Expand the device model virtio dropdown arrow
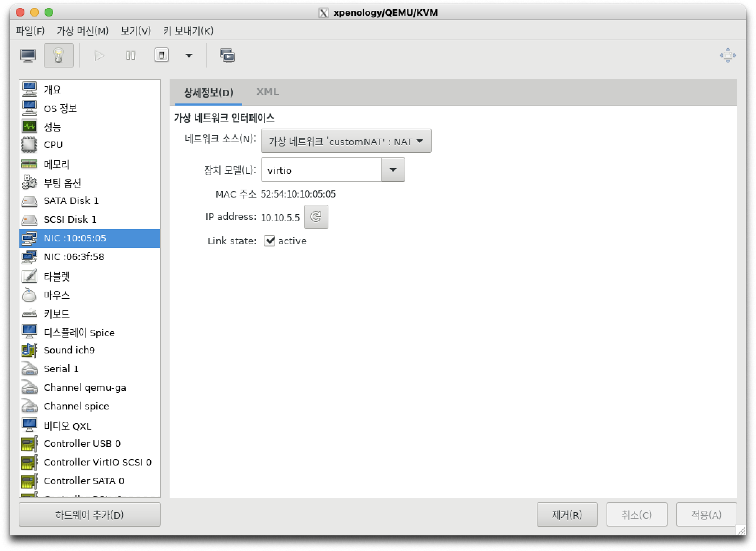This screenshot has width=756, height=551. (393, 170)
